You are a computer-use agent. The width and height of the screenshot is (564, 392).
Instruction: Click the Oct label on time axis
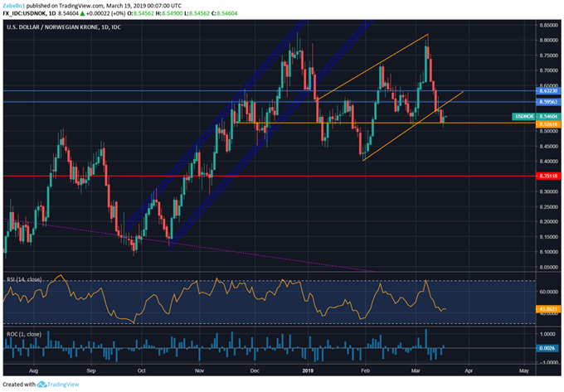click(x=141, y=370)
